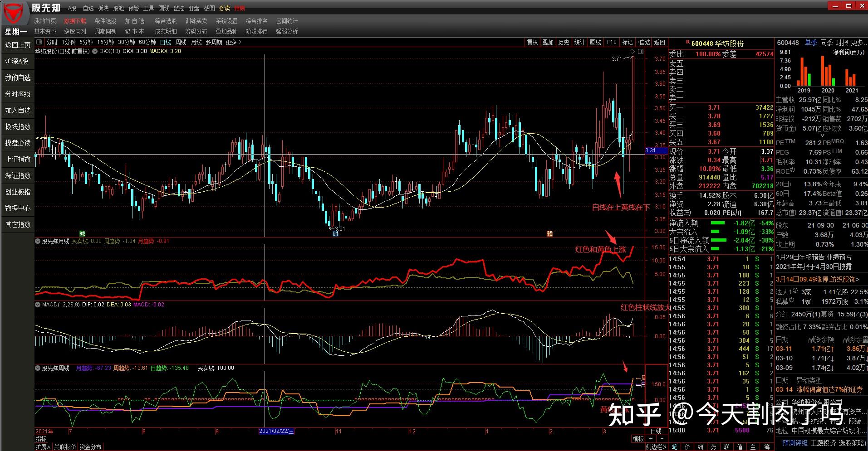The image size is (868, 451).
Task: Switch to the 周线 period tab
Action: tap(181, 42)
